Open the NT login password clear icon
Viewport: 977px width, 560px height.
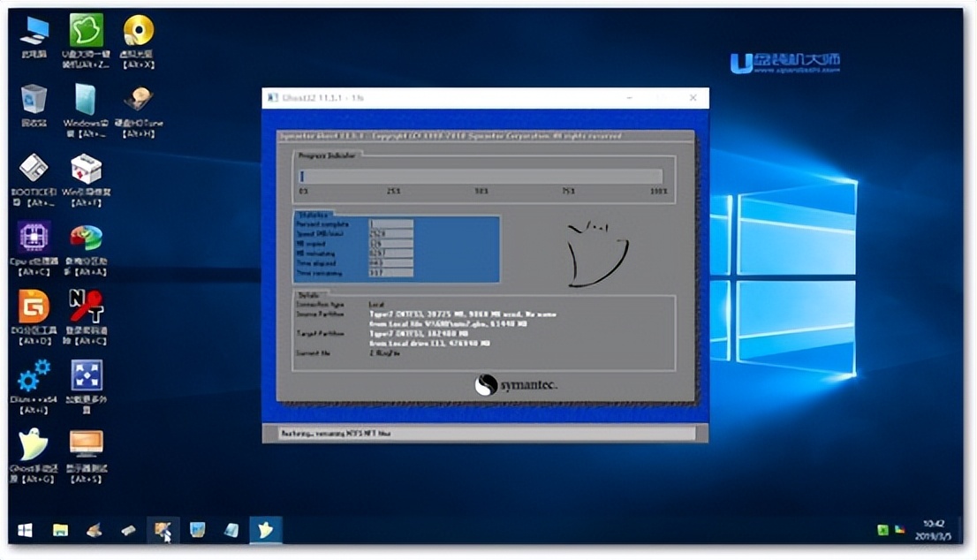click(x=86, y=318)
